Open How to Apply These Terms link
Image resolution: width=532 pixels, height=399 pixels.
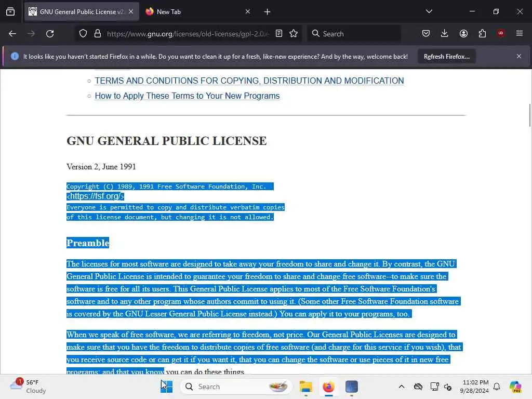(187, 96)
